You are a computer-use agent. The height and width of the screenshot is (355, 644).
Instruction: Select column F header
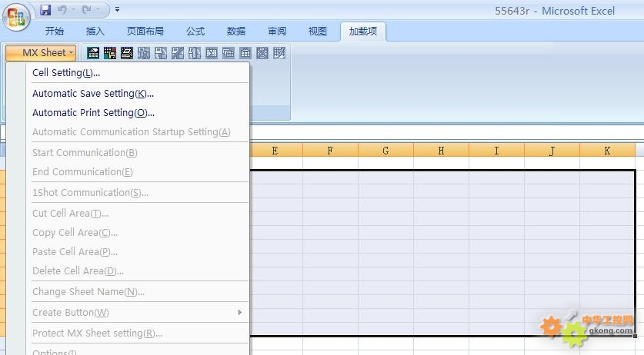coord(330,150)
